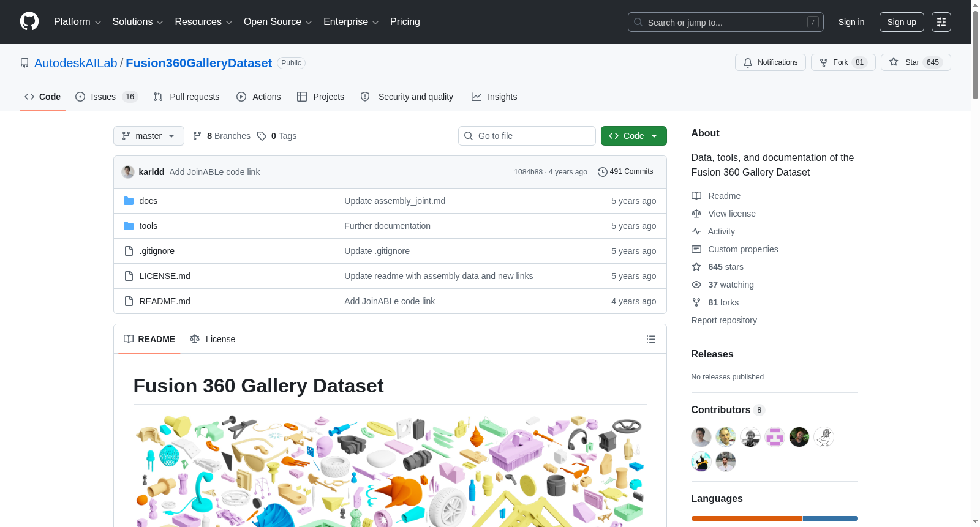The image size is (980, 527).
Task: Click the eye icon beside 37 watching
Action: (x=696, y=285)
